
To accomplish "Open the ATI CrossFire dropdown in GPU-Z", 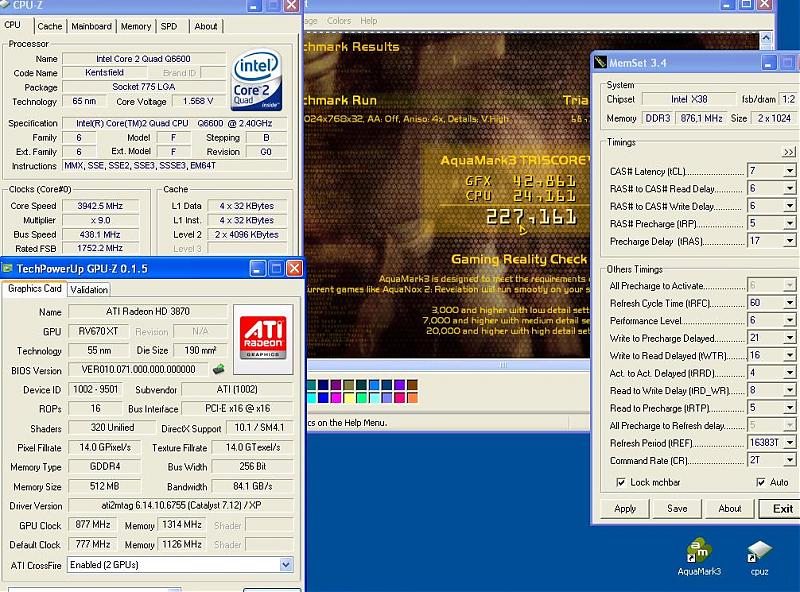I will pyautogui.click(x=286, y=564).
